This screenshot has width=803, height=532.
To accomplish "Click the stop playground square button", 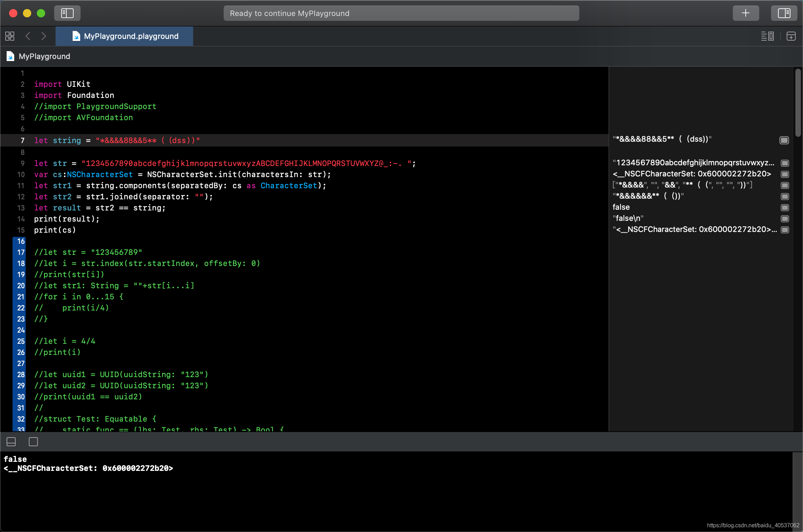I will [33, 442].
